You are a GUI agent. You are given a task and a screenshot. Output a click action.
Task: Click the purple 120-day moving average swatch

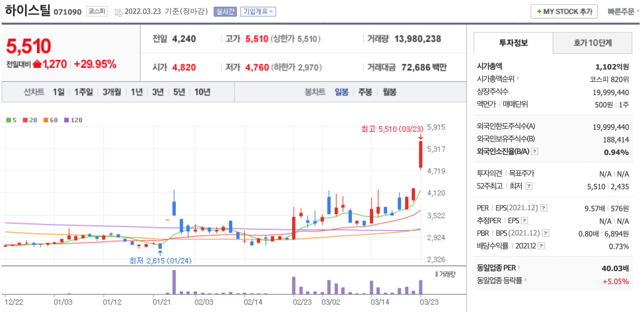(x=66, y=120)
